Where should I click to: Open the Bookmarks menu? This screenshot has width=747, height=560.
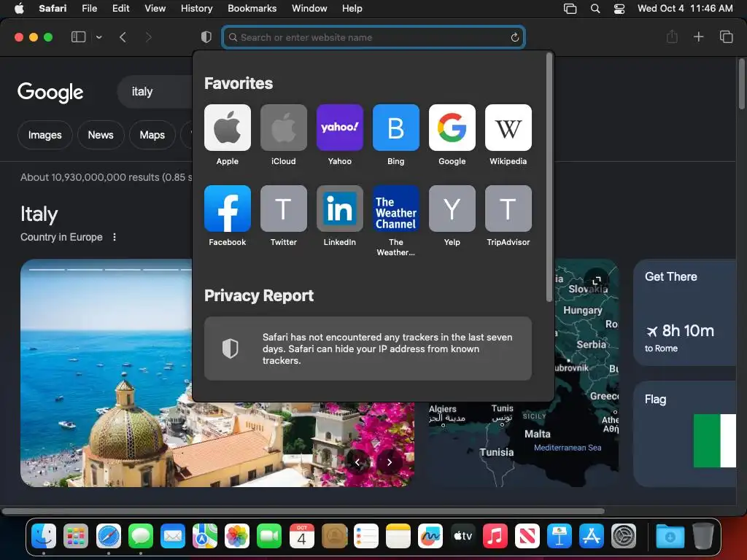pyautogui.click(x=252, y=8)
